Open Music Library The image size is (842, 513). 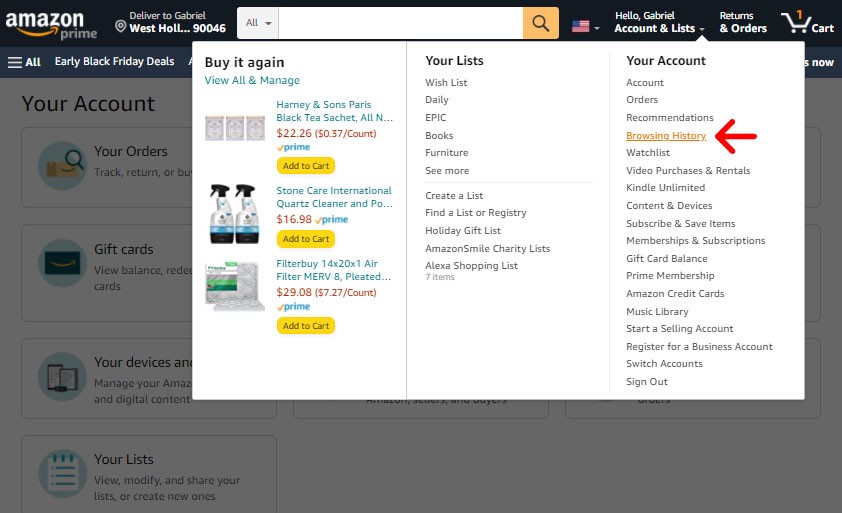[x=657, y=312]
